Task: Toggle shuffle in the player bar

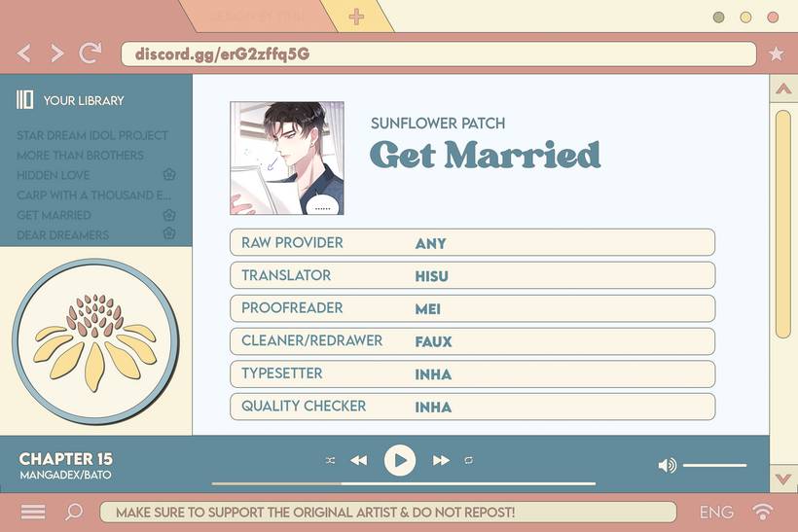Action: click(330, 460)
